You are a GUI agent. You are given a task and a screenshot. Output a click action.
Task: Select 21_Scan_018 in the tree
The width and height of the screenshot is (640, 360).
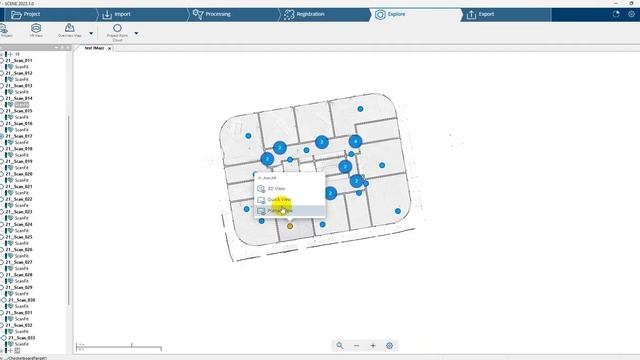point(19,149)
